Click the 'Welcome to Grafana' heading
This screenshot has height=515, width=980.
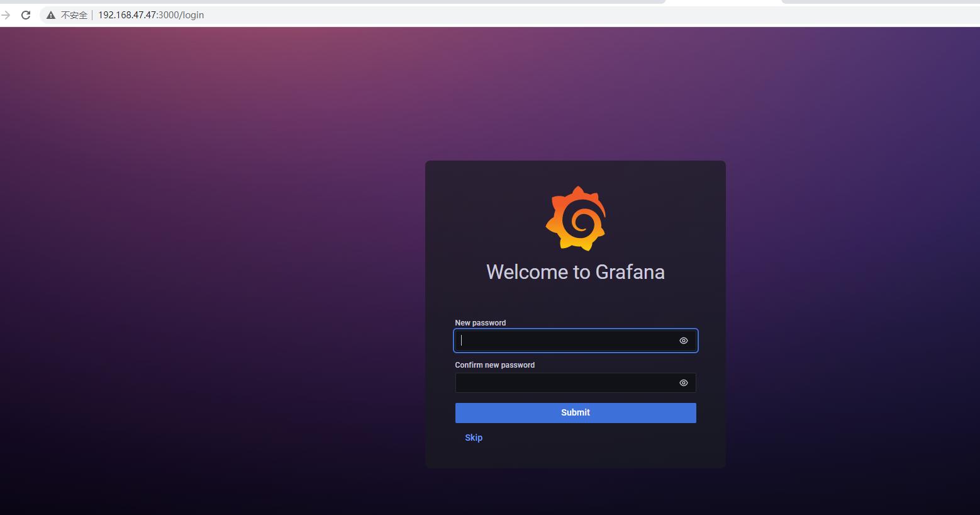click(x=576, y=272)
